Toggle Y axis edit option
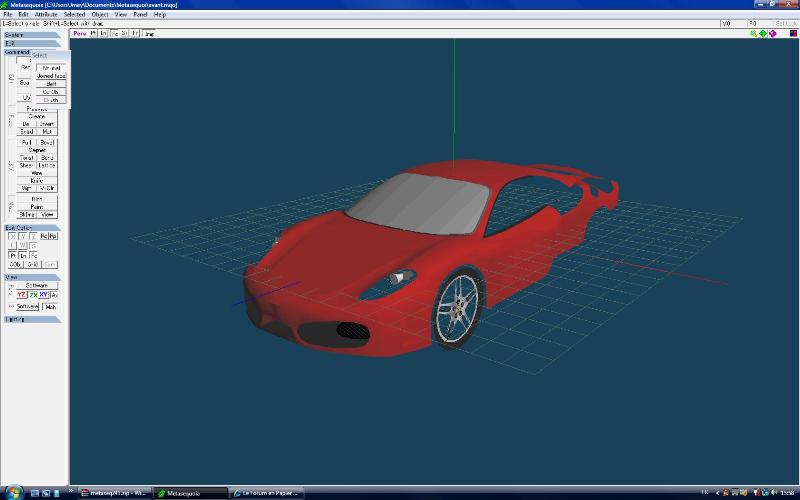This screenshot has width=800, height=500. (23, 236)
